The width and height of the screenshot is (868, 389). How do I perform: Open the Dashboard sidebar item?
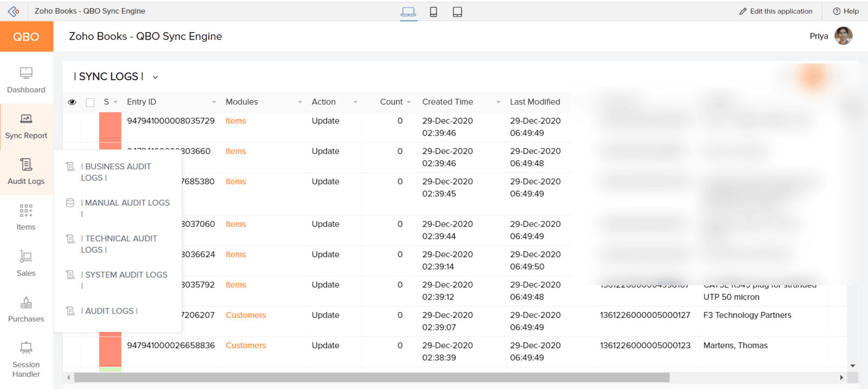[x=26, y=80]
